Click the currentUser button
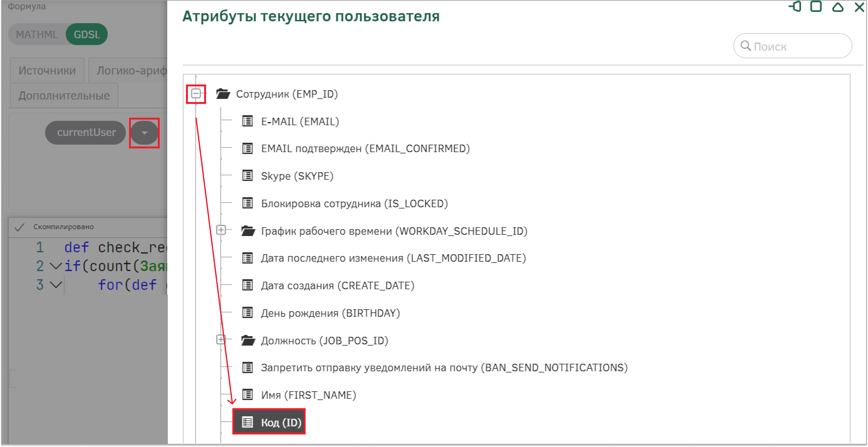This screenshot has width=868, height=447. [86, 133]
